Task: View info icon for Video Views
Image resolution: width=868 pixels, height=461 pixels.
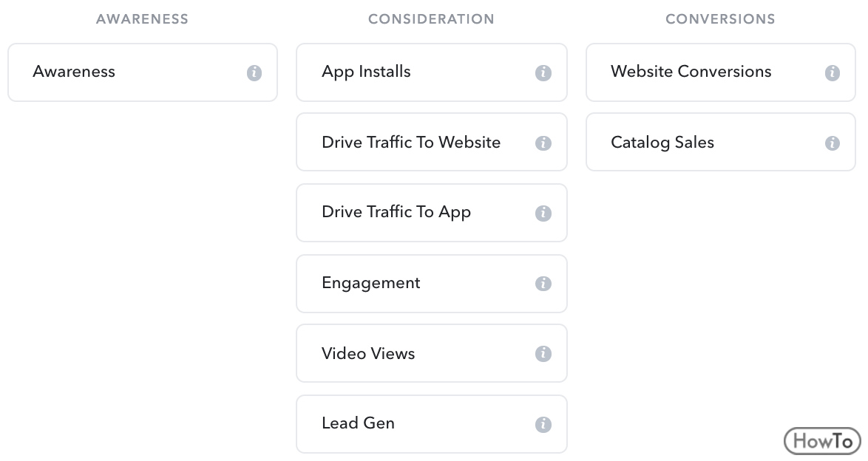Action: point(543,354)
